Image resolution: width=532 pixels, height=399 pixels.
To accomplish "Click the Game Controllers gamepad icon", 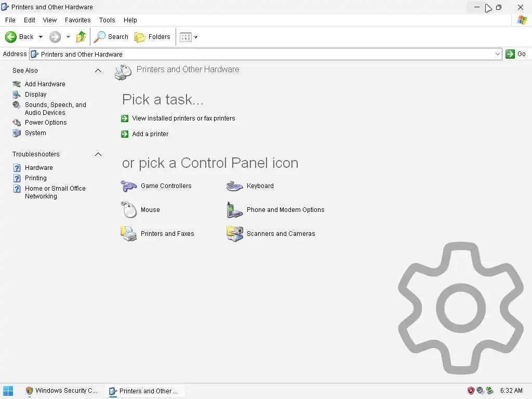I will tap(129, 186).
